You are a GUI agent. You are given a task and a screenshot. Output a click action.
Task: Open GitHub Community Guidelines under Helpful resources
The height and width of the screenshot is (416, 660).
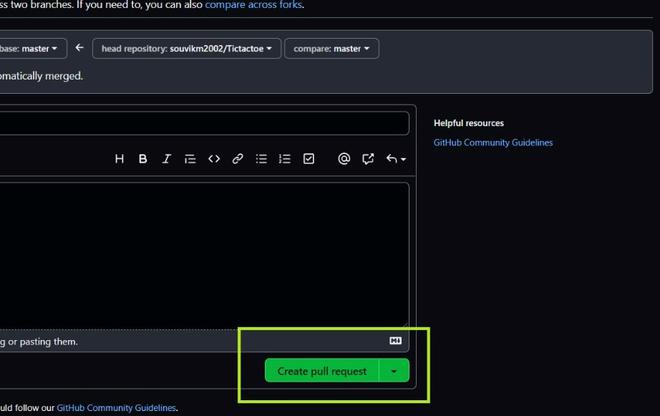pos(493,142)
